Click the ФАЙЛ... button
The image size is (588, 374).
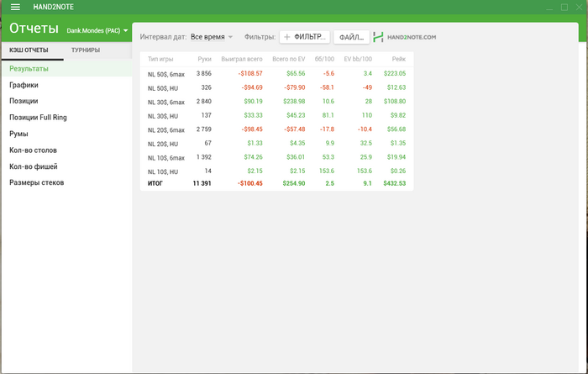351,37
